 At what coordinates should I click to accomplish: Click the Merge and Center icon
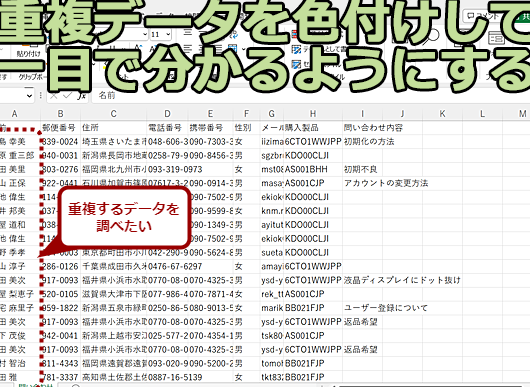pyautogui.click(x=233, y=49)
